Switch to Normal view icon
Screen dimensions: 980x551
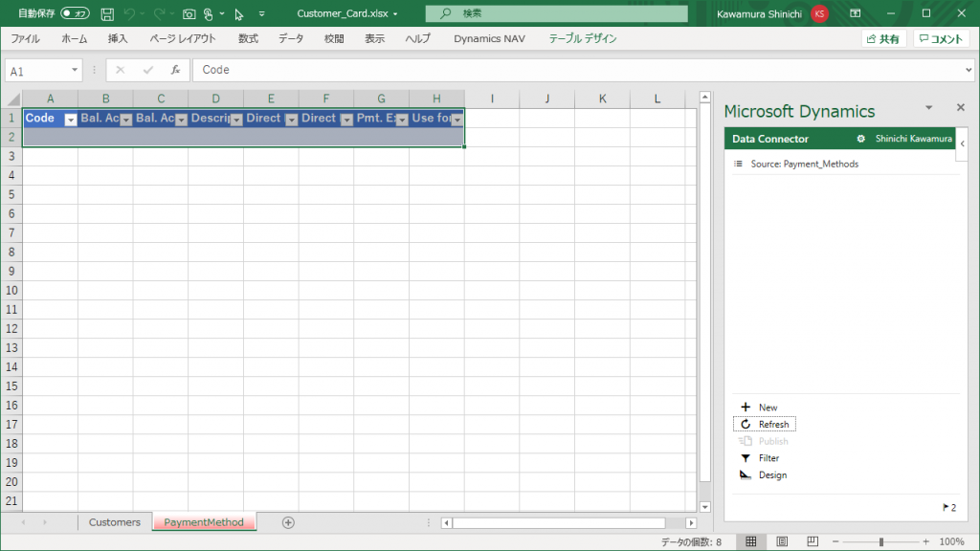tap(750, 541)
